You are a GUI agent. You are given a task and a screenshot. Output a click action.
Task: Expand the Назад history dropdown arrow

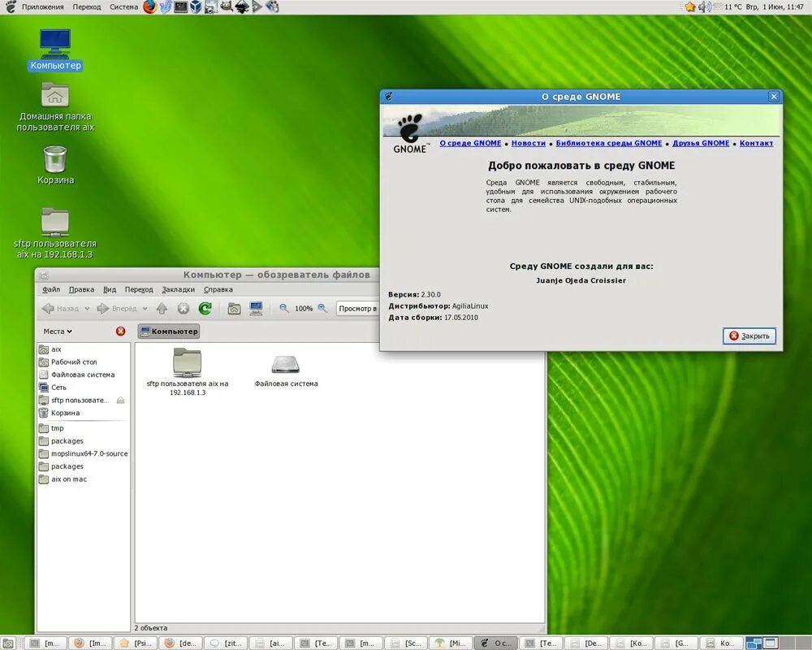point(87,307)
